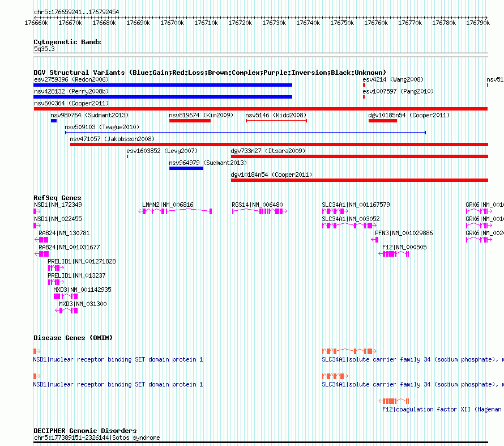Click the 176660k ruler tick label
The height and width of the screenshot is (446, 504).
click(36, 23)
